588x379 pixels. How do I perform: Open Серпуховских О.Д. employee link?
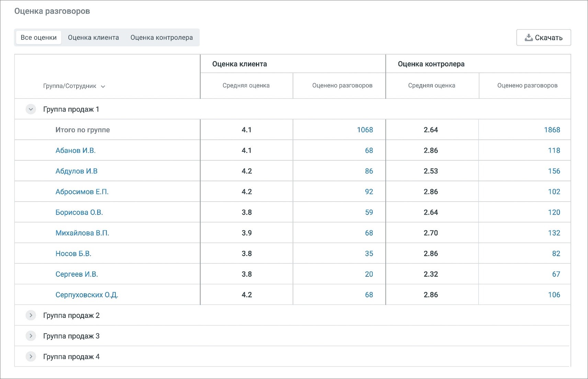(87, 295)
